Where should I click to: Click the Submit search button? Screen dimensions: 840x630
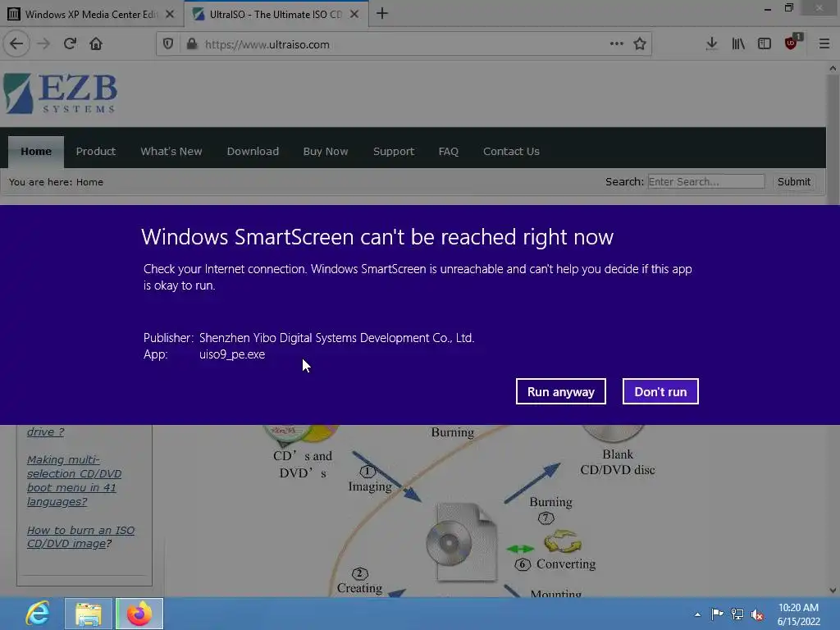(794, 181)
